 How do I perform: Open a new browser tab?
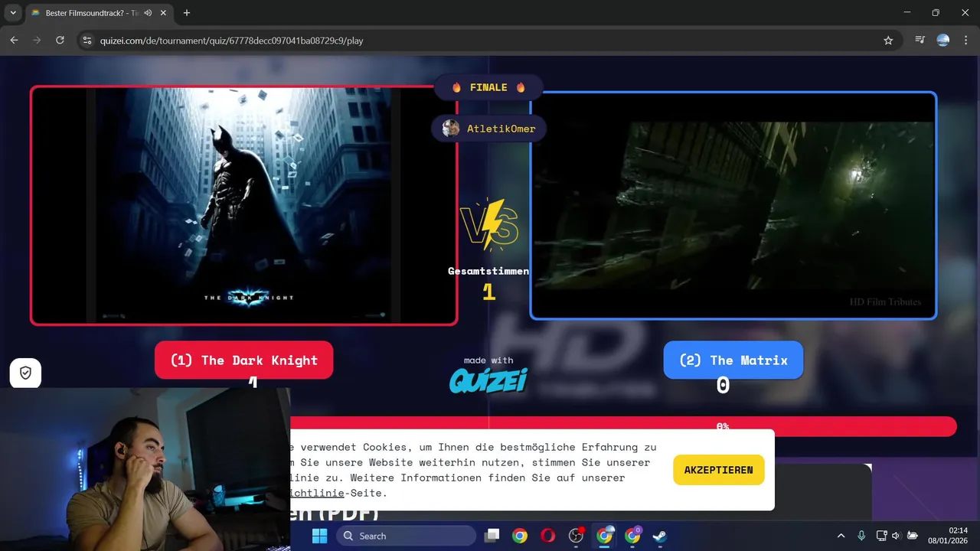pyautogui.click(x=187, y=13)
